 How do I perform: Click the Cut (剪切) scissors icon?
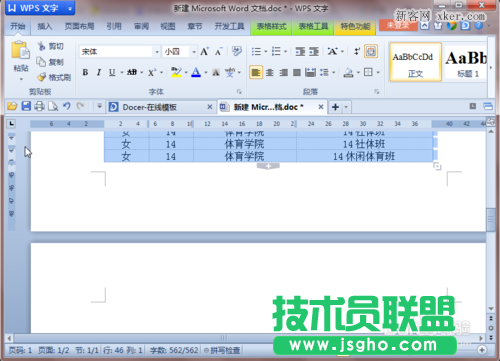(41, 46)
